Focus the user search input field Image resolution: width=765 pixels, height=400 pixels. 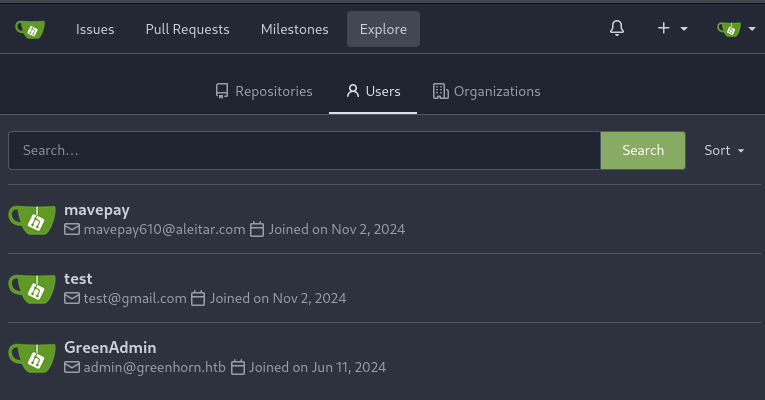(x=304, y=150)
